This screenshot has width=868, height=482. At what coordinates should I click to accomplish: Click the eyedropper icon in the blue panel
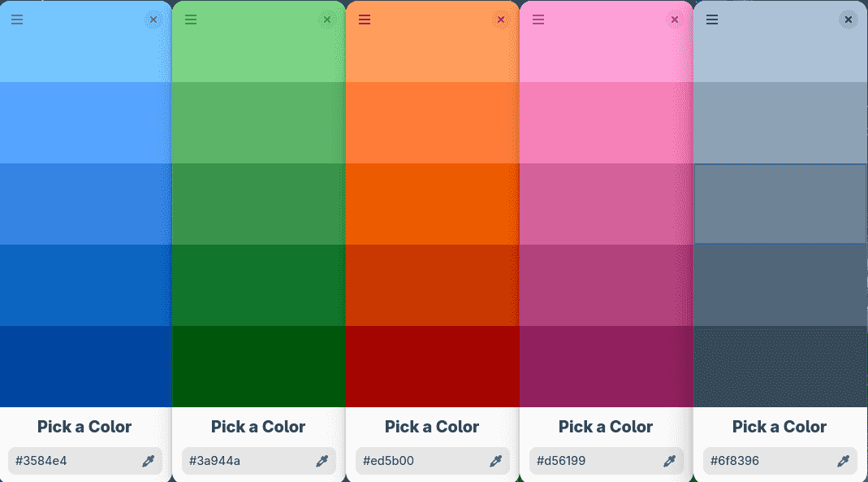pos(148,461)
